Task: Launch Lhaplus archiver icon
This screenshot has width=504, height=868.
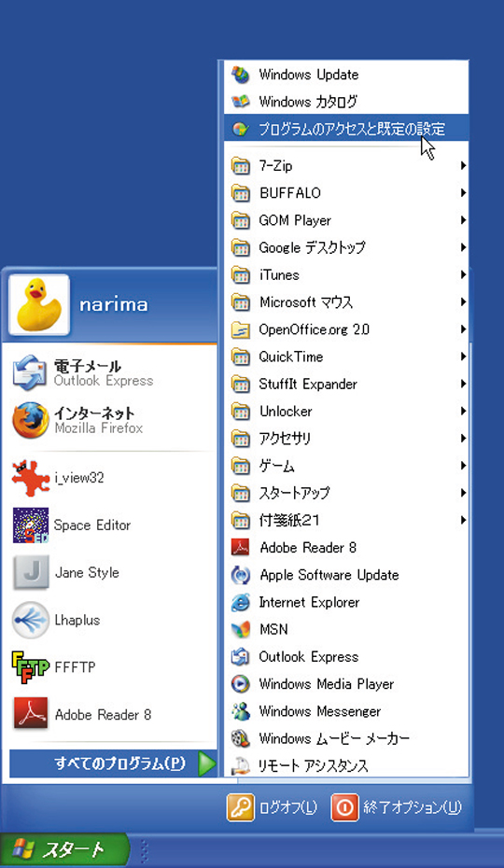Action: tap(31, 620)
